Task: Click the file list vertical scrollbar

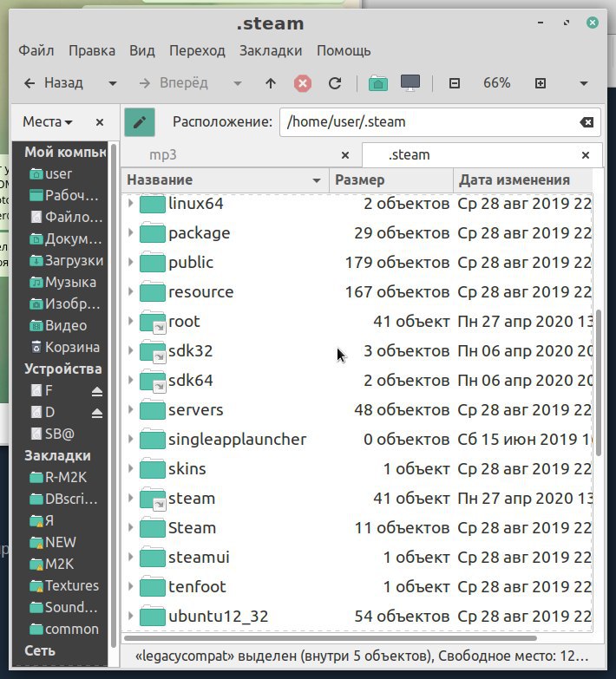Action: (599, 382)
